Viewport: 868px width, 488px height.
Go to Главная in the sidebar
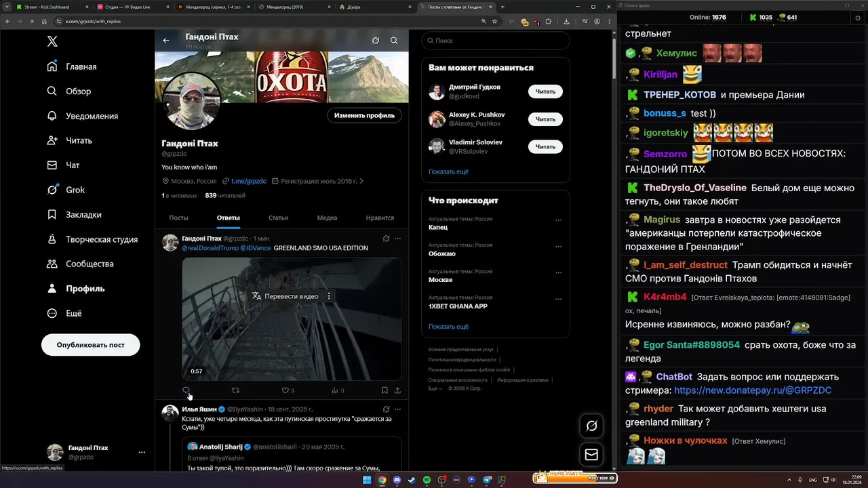pyautogui.click(x=72, y=66)
